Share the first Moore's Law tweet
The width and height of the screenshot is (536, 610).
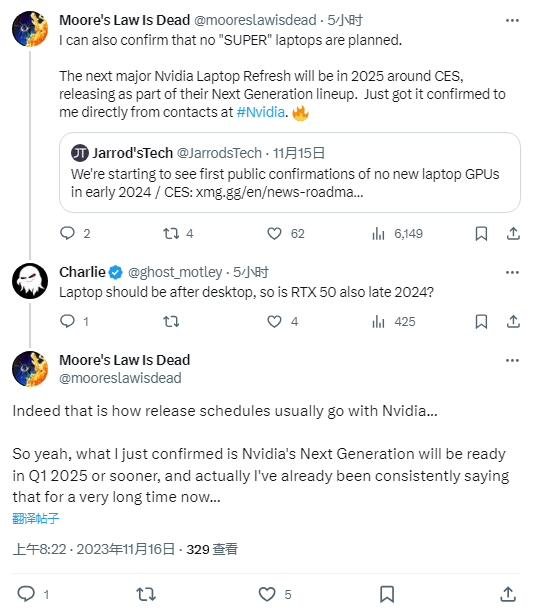(x=513, y=233)
